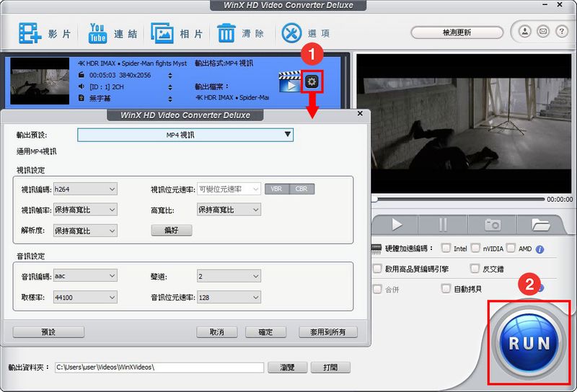577x392 pixels.
Task: Toggle 自動拷貝 auto copy checkbox
Action: (x=446, y=289)
